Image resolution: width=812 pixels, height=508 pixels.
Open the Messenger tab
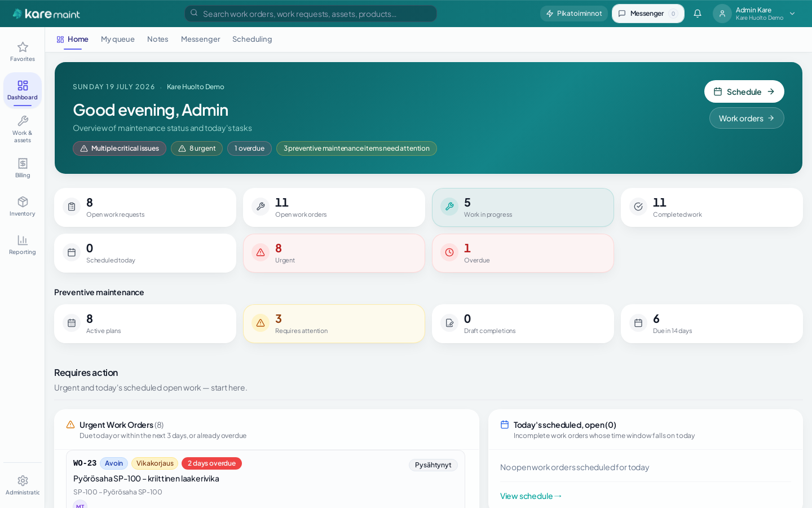coord(201,39)
